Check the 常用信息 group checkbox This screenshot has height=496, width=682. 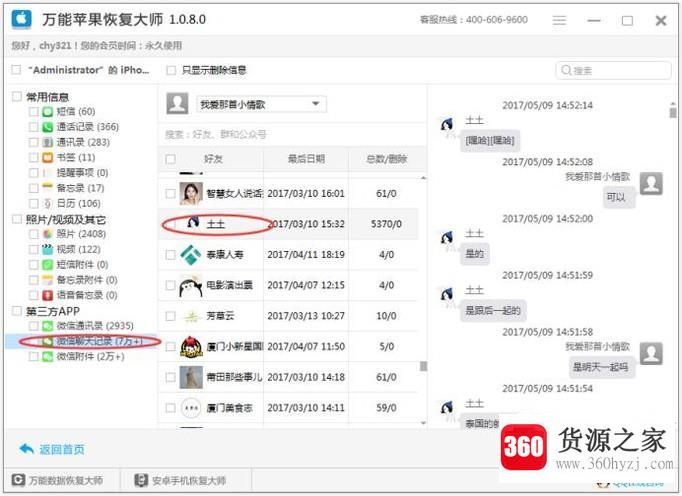17,96
